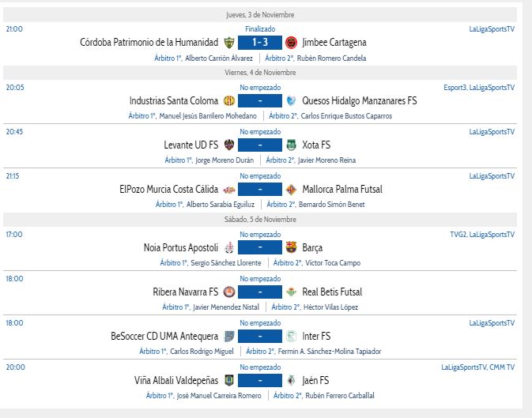Viewport: 532px width, 418px height.
Task: Select the TVG2, LaLigaSportsTV broadcast label
Action: (x=482, y=234)
